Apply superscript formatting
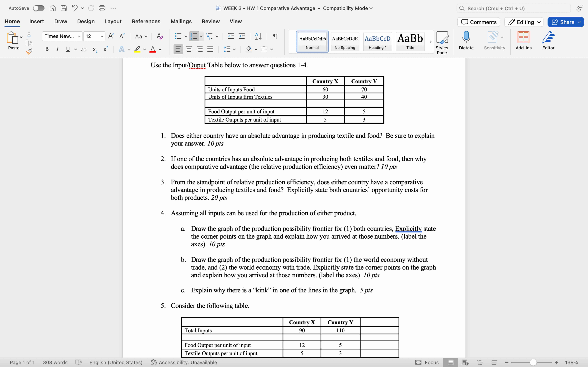 [x=105, y=49]
